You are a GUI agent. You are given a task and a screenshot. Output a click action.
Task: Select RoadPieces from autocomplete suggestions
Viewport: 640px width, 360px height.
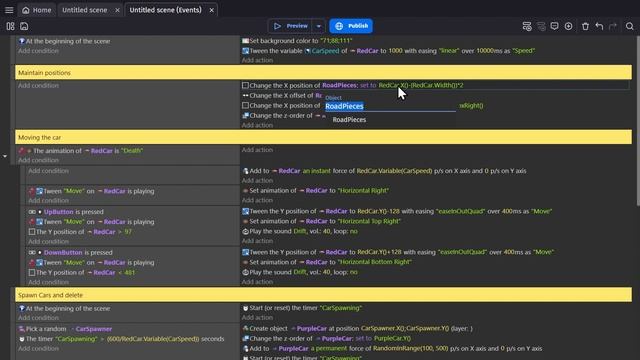349,120
